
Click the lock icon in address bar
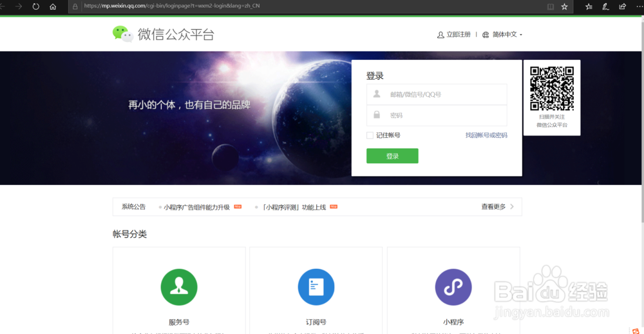tap(75, 6)
